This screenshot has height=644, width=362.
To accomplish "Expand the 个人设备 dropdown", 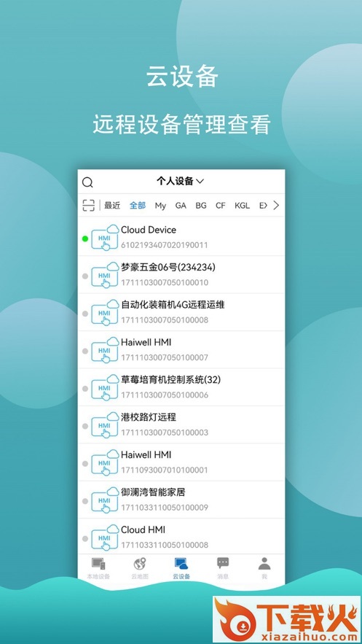I will click(x=180, y=181).
